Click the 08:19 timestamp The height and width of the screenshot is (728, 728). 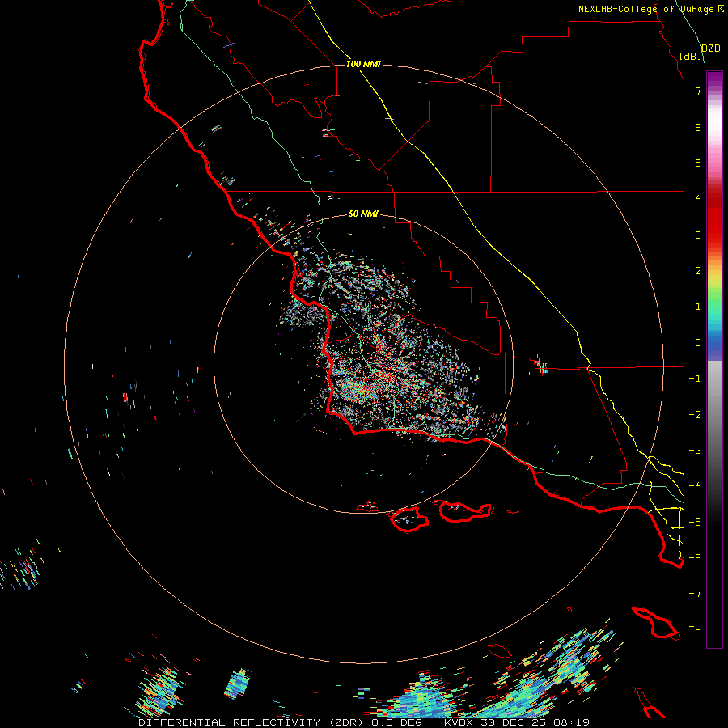coord(572,722)
